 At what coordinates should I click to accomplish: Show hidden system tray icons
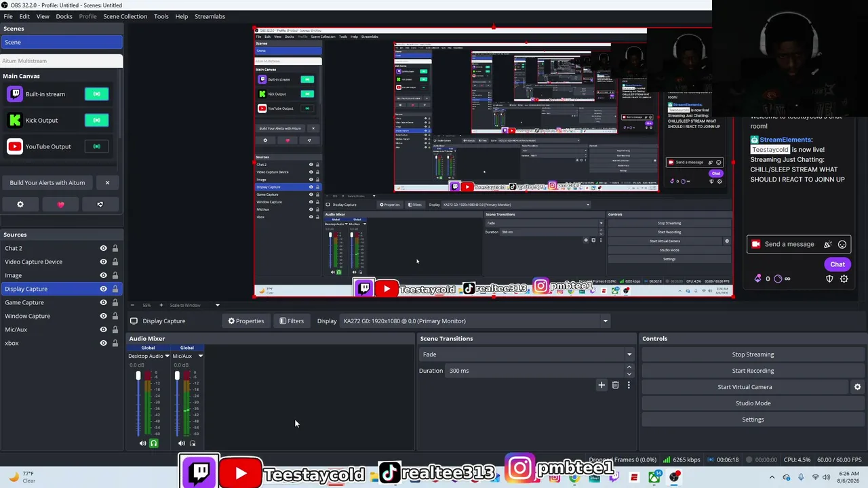[x=772, y=478]
